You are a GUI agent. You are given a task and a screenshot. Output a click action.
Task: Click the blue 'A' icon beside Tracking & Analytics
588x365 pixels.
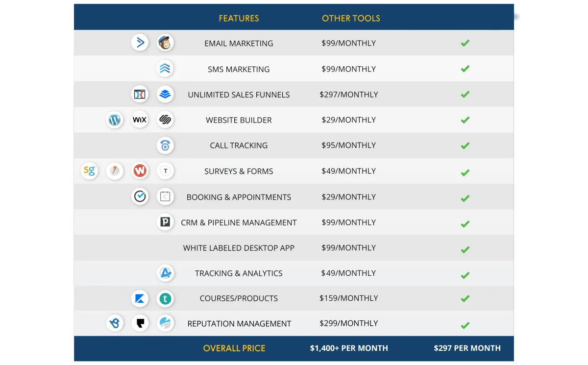(166, 273)
